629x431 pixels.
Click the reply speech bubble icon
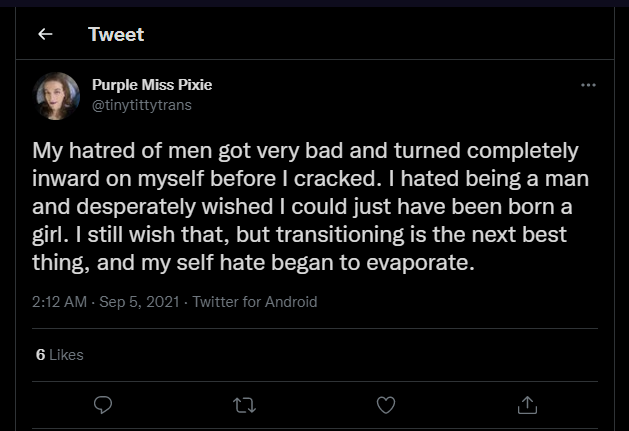click(x=101, y=405)
